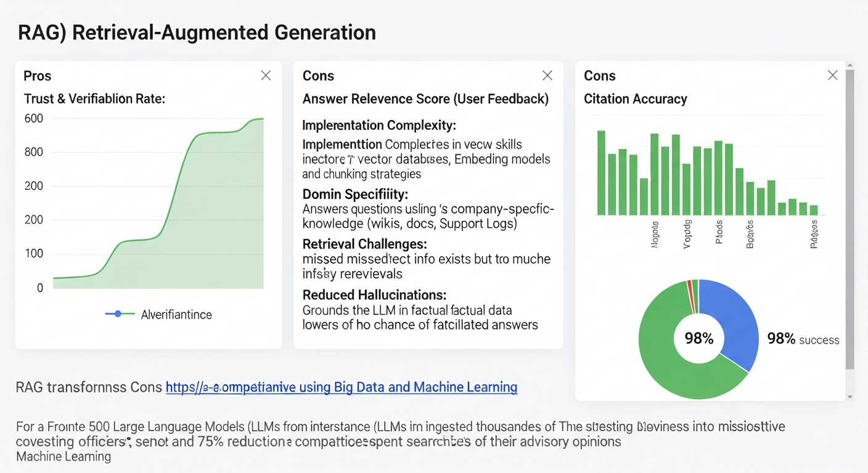Click the scrollbar up arrow
The width and height of the screenshot is (868, 473).
click(850, 65)
